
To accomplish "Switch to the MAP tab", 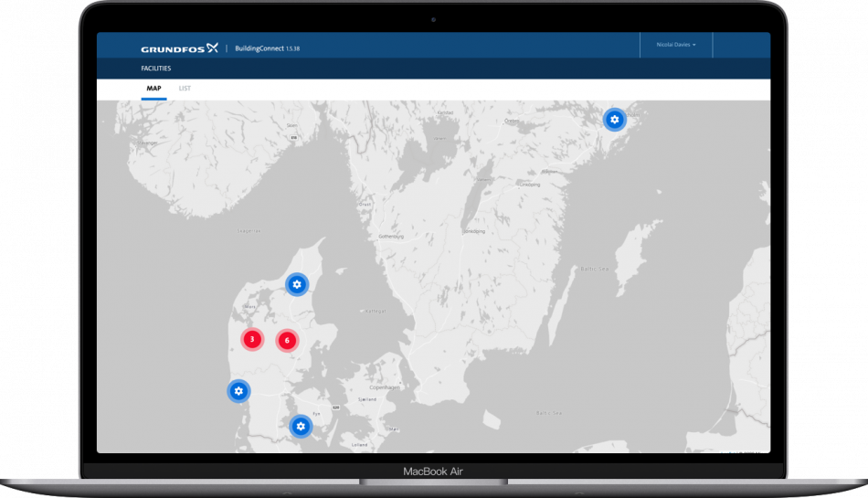I will click(153, 89).
